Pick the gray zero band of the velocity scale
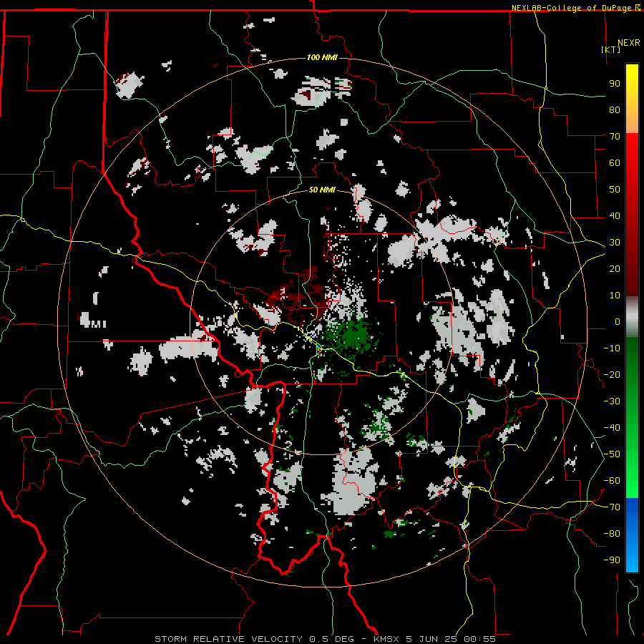 (x=632, y=317)
